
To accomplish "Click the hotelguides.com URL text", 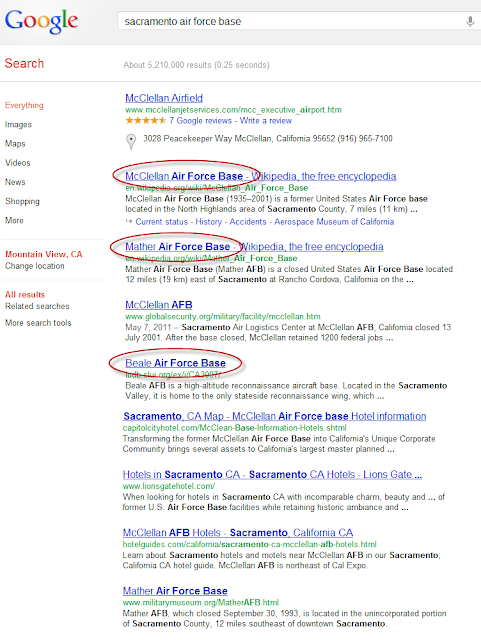I will 249,544.
